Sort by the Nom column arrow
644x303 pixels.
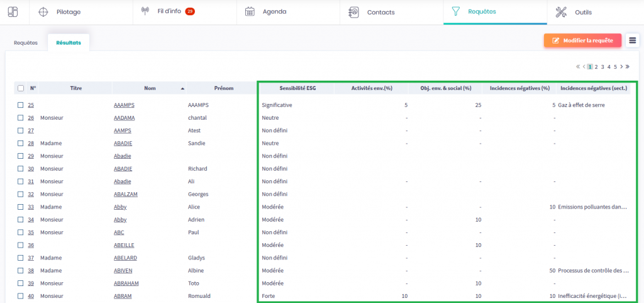[x=182, y=89]
